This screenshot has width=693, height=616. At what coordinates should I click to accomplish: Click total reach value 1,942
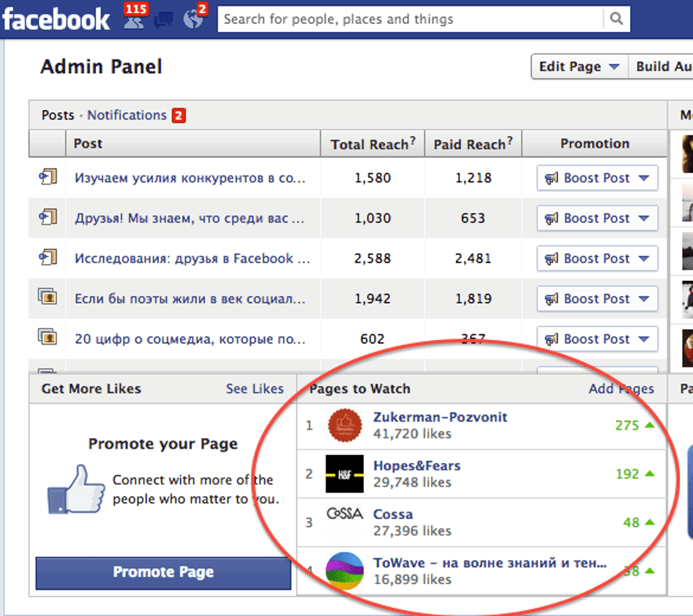click(373, 299)
